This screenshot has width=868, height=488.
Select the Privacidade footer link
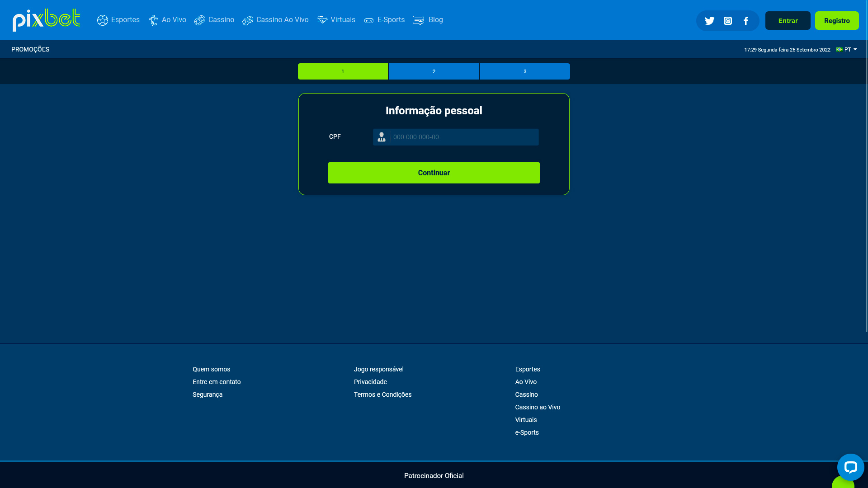pyautogui.click(x=370, y=382)
